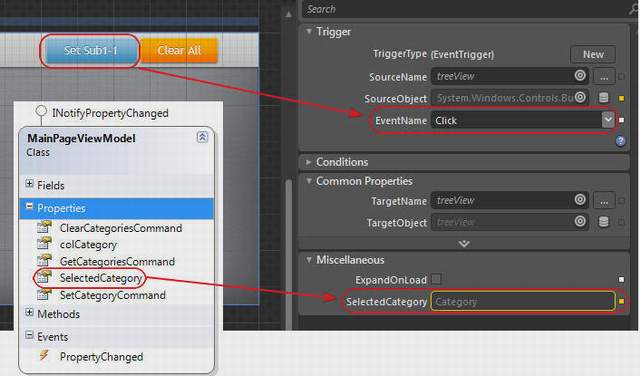Collapse the Events section in class diagram
Screen dimensions: 640x376
coord(29,335)
